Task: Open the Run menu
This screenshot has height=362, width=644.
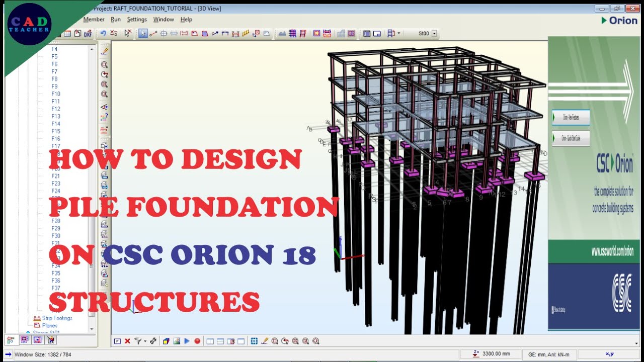Action: (x=116, y=20)
